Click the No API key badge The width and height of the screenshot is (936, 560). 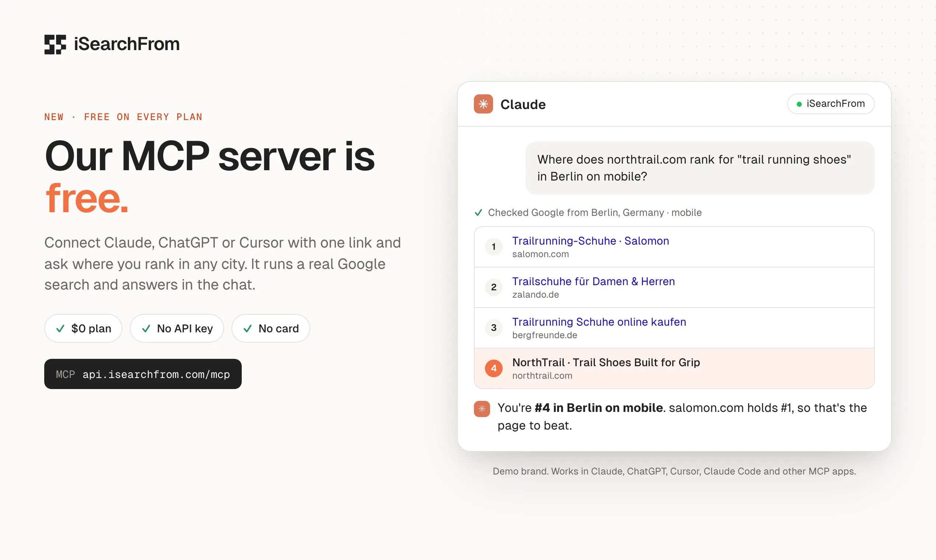click(177, 328)
